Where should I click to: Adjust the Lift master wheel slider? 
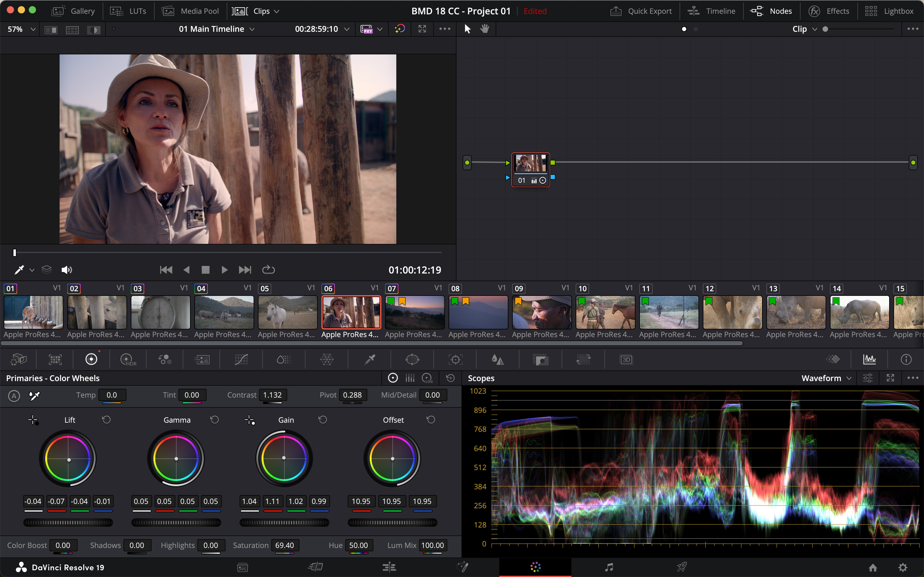pos(68,522)
